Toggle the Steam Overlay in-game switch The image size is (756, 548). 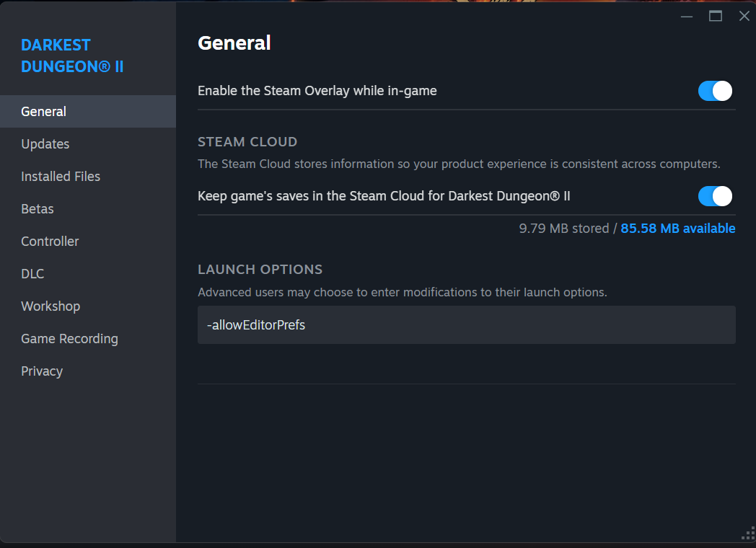click(x=715, y=91)
